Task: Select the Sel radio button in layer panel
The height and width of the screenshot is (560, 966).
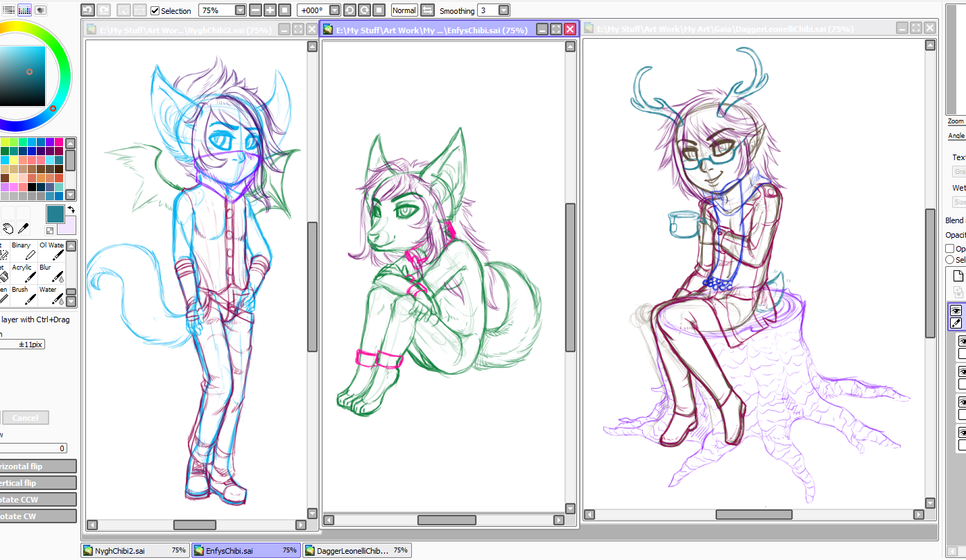Action: pyautogui.click(x=950, y=259)
